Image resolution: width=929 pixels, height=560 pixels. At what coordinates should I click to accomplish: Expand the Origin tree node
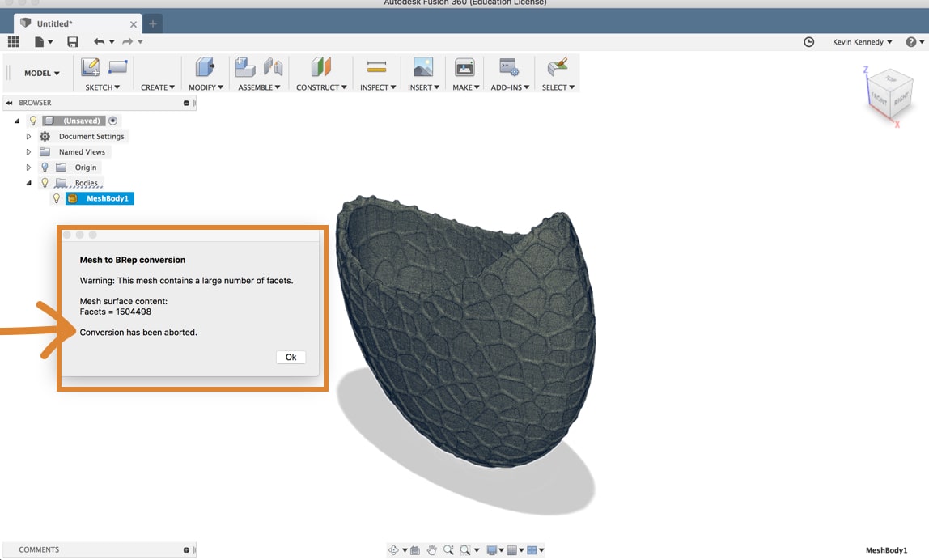[28, 168]
